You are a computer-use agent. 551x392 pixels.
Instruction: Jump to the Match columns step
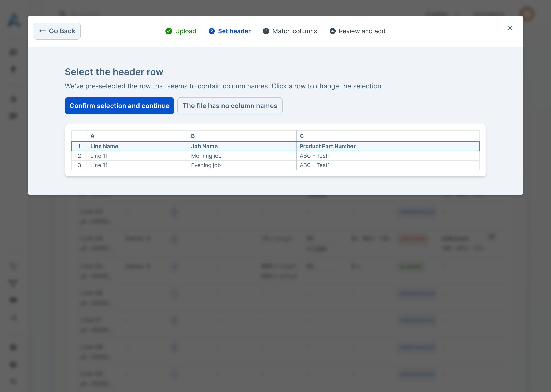point(290,31)
